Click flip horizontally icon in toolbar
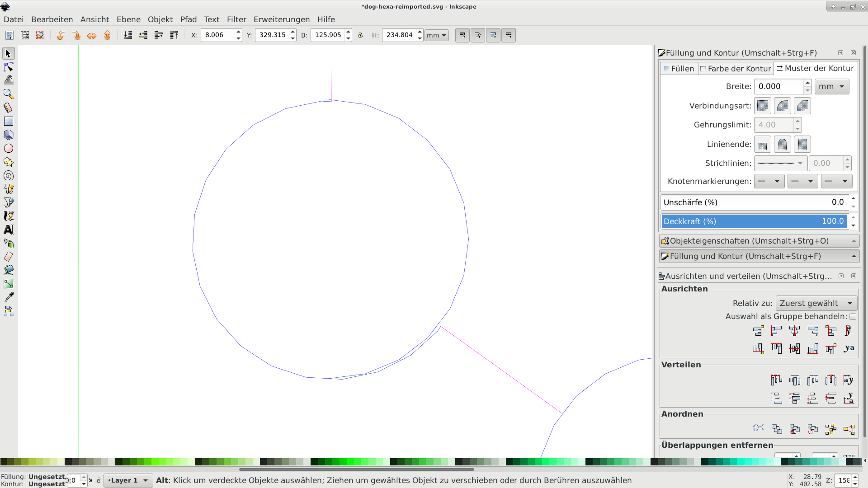868x488 pixels. coord(92,35)
